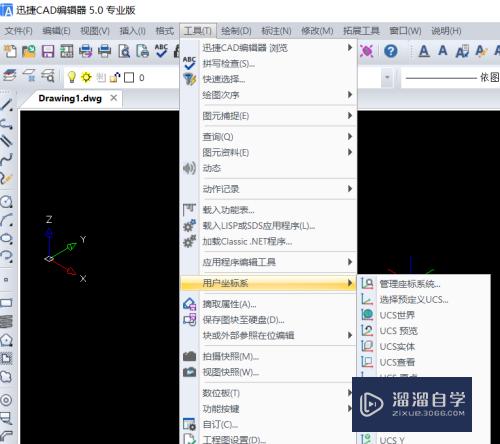Open the 标注(N) menu
This screenshot has width=500, height=444.
[276, 31]
